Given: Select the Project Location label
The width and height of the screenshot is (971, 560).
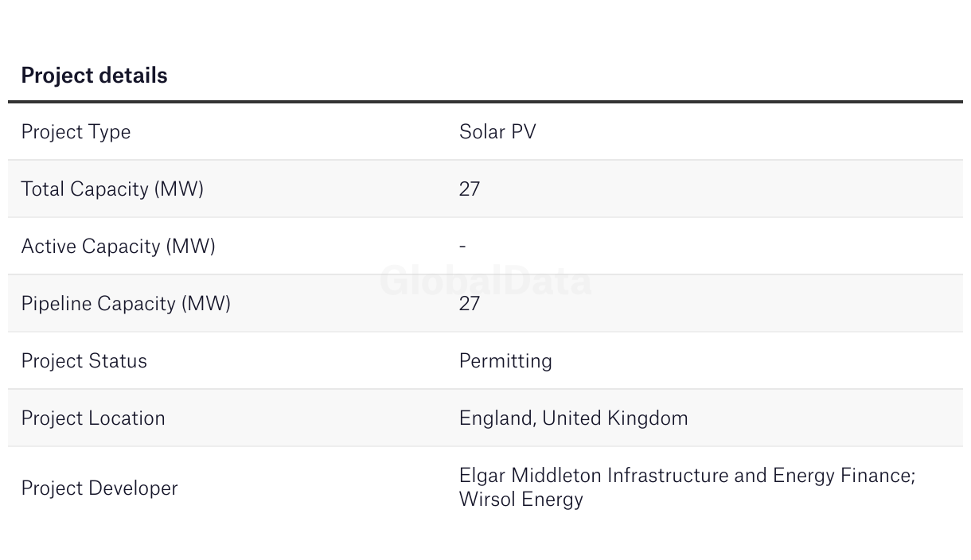Looking at the screenshot, I should click(93, 418).
